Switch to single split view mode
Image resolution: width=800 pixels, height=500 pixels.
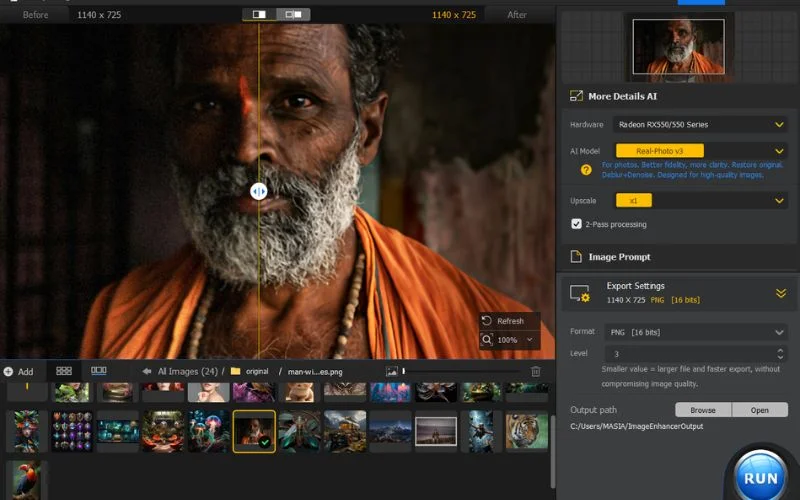click(259, 14)
